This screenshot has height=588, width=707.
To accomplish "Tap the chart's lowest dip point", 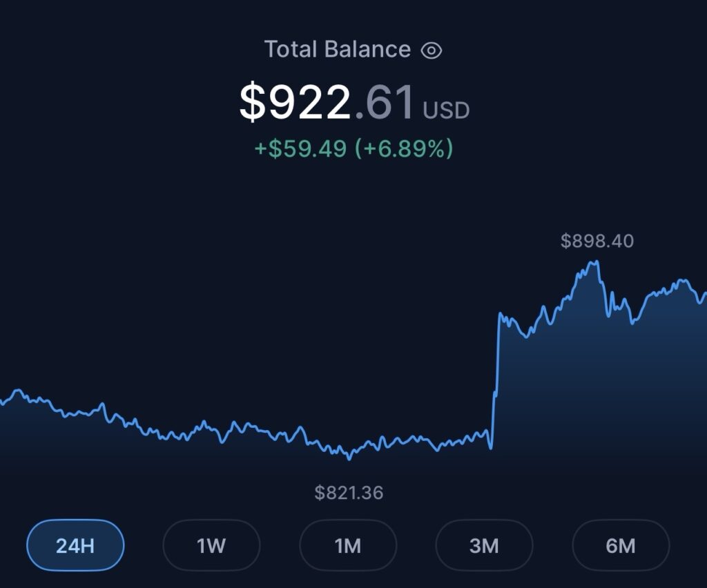I will click(349, 458).
